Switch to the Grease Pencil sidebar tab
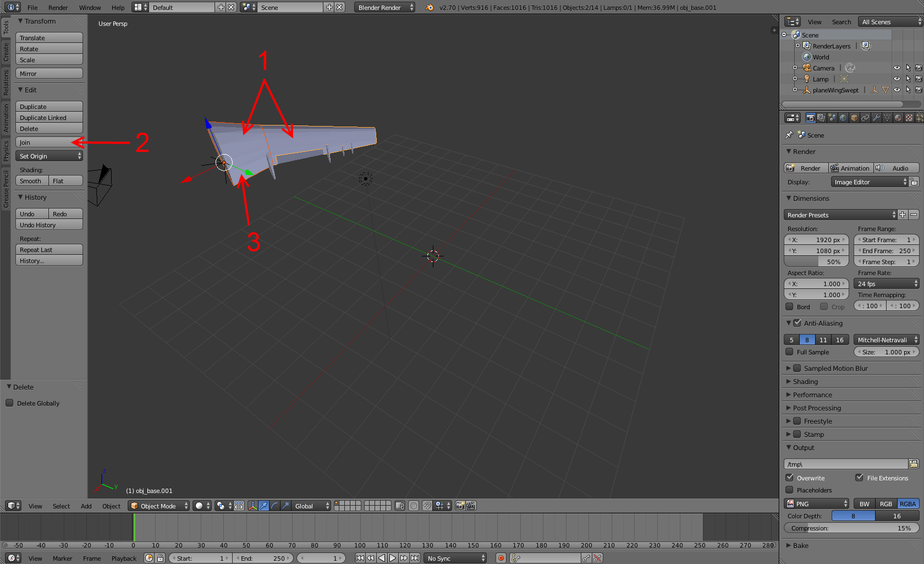Screen dimensions: 924x564 6,189
